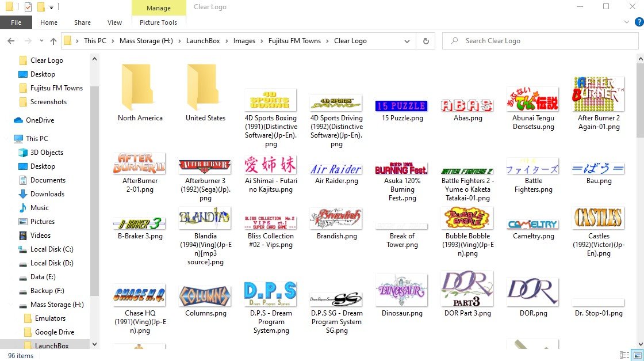Viewport: 644px width, 361px height.
Task: Open 3D Objects in sidebar
Action: coord(47,152)
